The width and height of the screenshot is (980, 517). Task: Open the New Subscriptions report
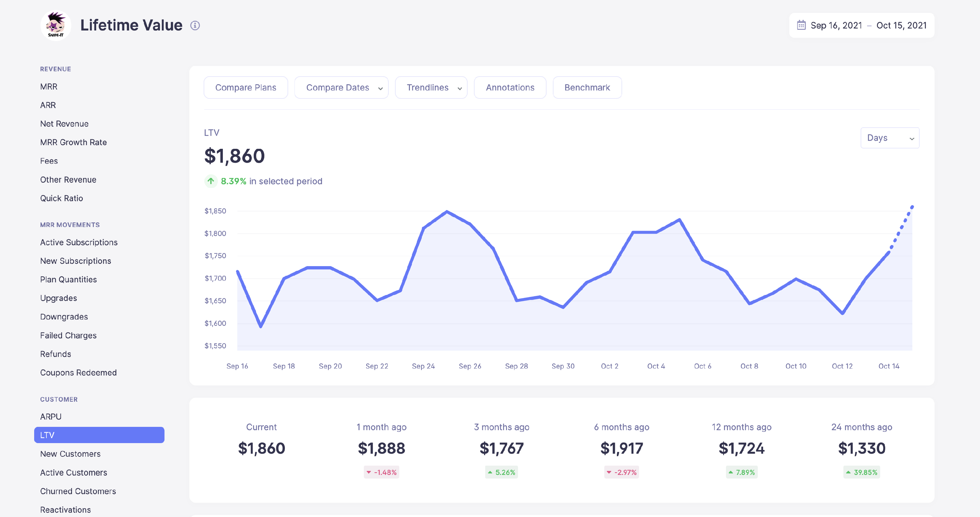75,261
